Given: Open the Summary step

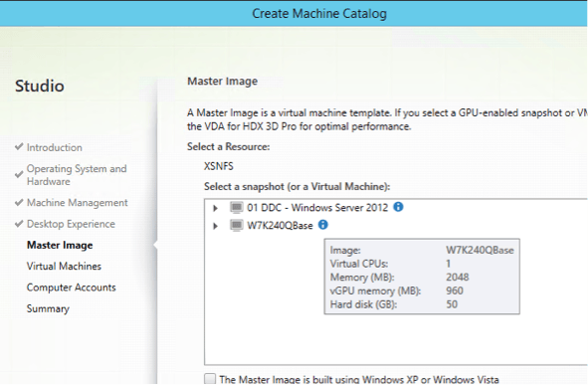Looking at the screenshot, I should (x=48, y=308).
